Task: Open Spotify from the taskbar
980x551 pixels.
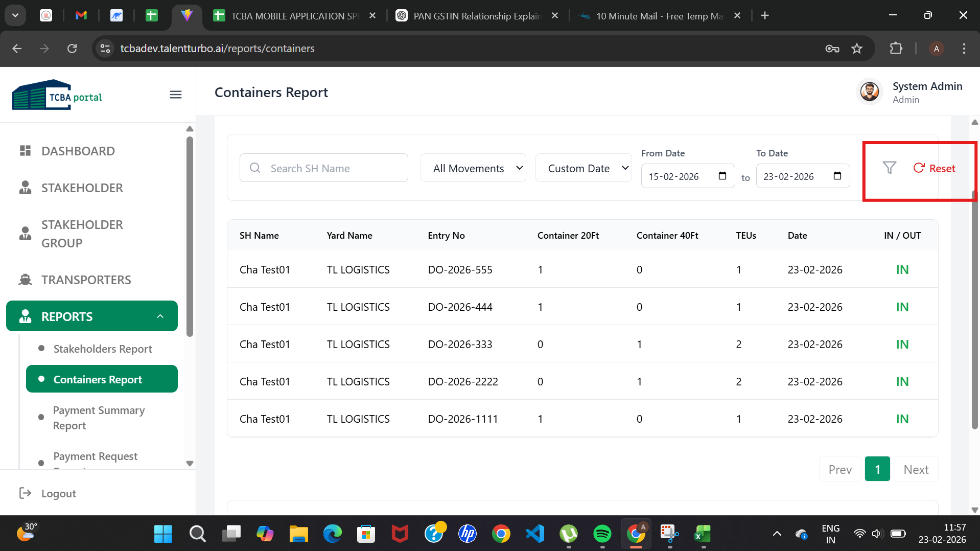Action: [602, 534]
